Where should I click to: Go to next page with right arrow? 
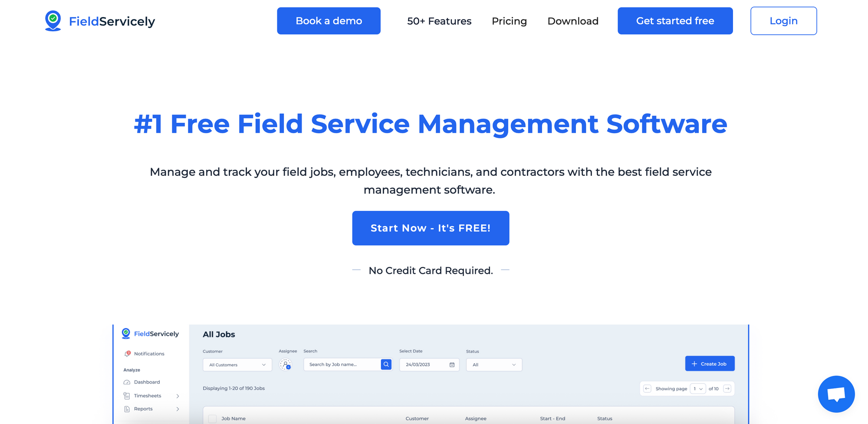click(x=727, y=389)
